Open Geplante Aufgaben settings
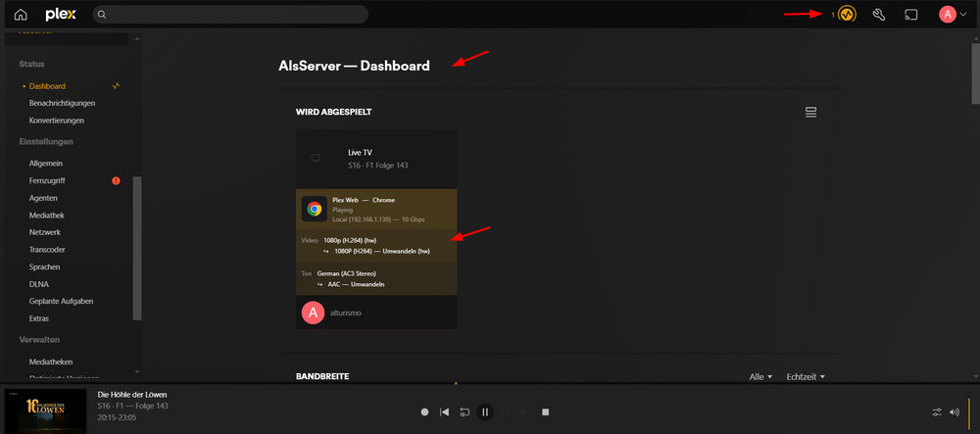The image size is (980, 434). 61,301
